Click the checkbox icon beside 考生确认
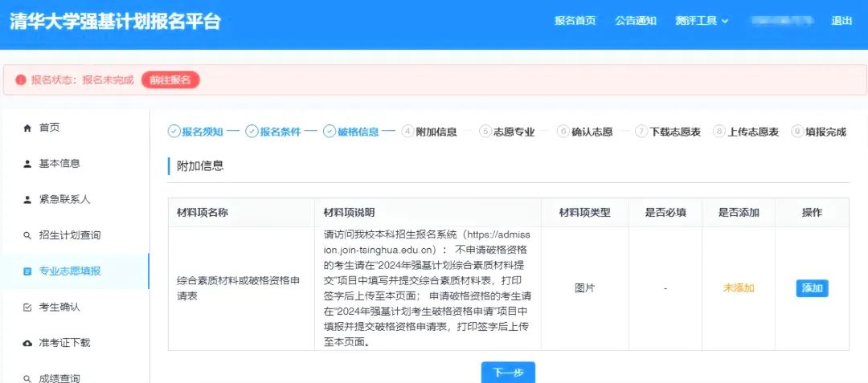868x383 pixels. (x=27, y=307)
